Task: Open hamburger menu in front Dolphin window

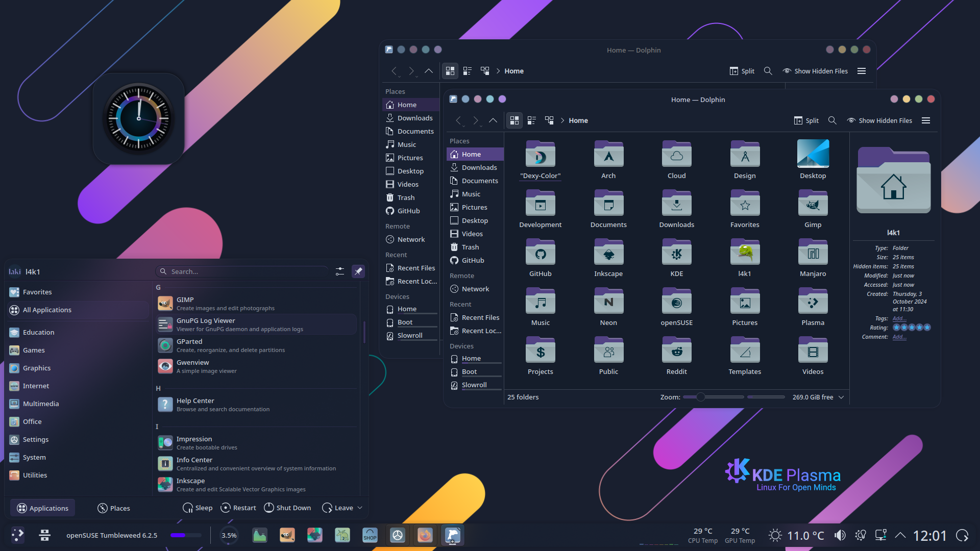Action: [x=926, y=120]
